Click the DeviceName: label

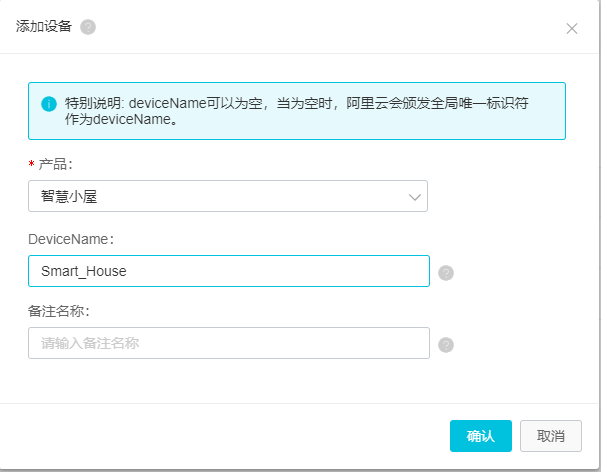click(71, 239)
